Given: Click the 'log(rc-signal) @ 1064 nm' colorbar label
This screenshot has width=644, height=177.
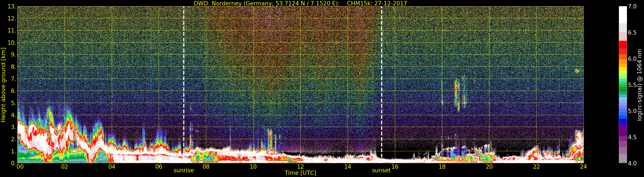Looking at the screenshot, I should point(639,85).
